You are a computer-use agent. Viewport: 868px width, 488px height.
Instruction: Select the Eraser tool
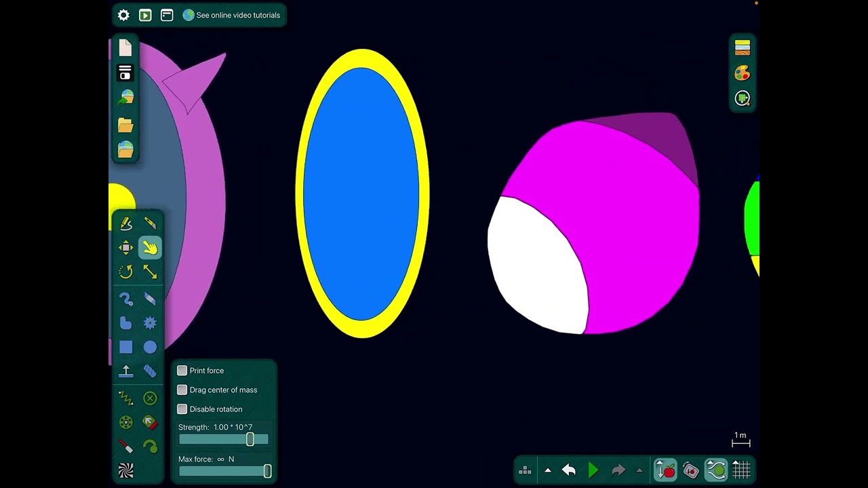click(150, 299)
